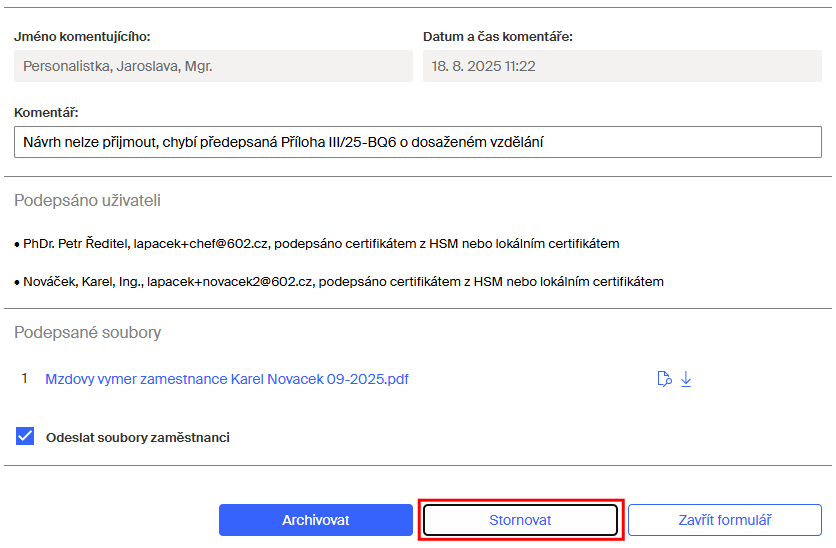Select the comment date and time field
This screenshot has width=836, height=548.
click(x=622, y=66)
